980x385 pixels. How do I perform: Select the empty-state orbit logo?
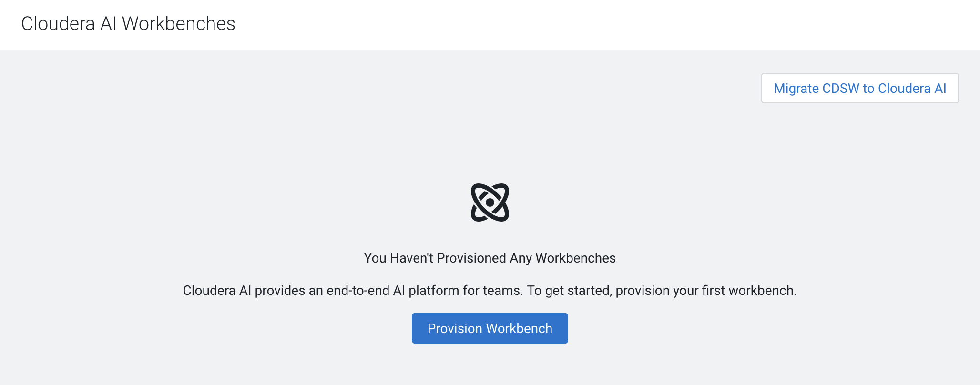pos(490,203)
